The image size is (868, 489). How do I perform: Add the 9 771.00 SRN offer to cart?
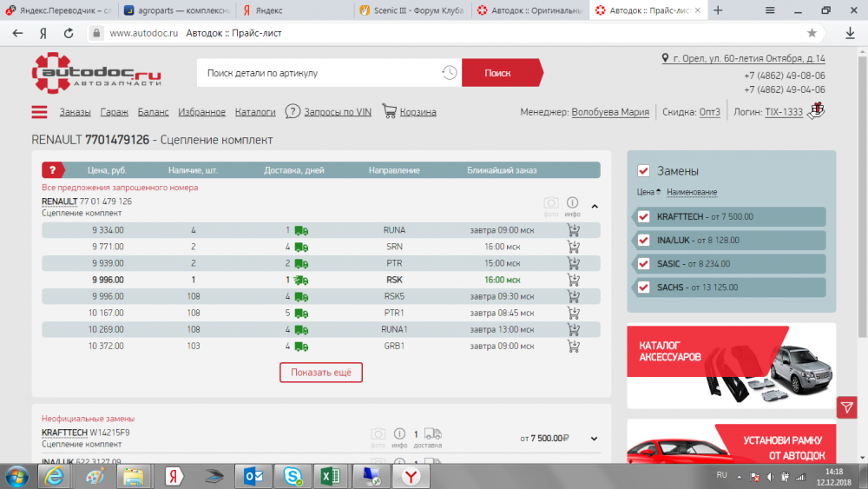pos(574,247)
